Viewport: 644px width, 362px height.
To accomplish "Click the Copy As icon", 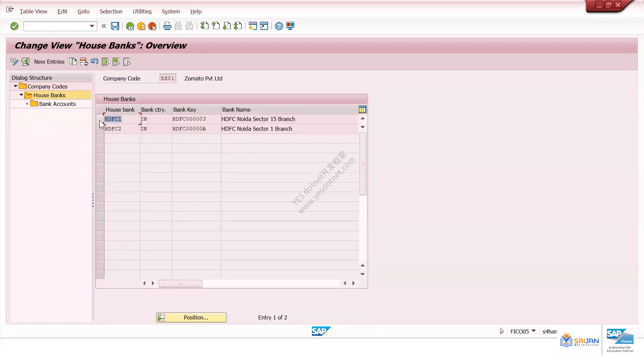I will coord(73,62).
